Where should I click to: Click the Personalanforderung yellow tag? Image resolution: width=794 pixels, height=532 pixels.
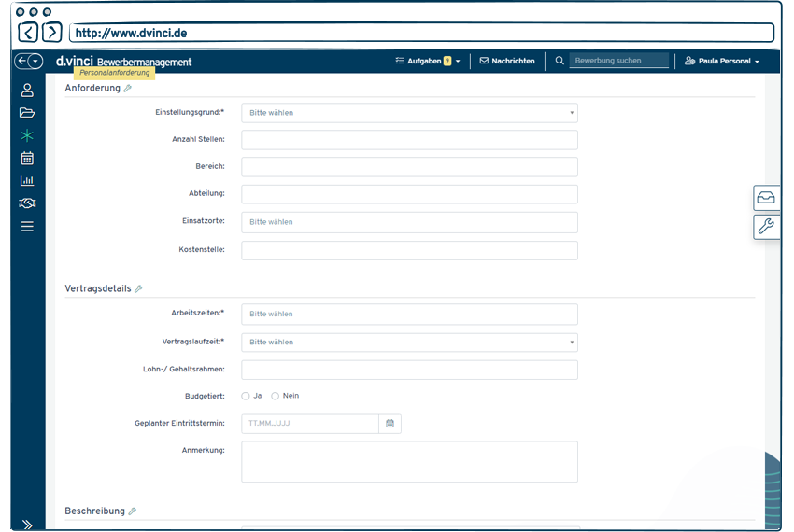coord(115,73)
